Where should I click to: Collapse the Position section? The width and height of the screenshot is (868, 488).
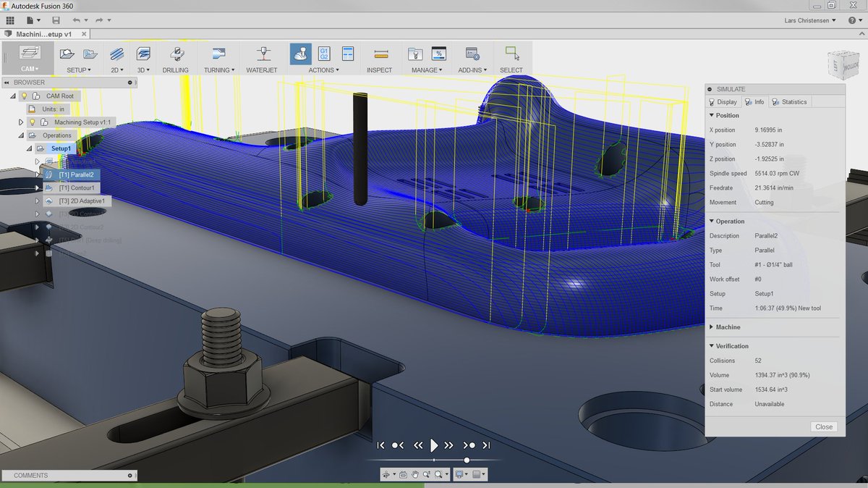tap(712, 115)
